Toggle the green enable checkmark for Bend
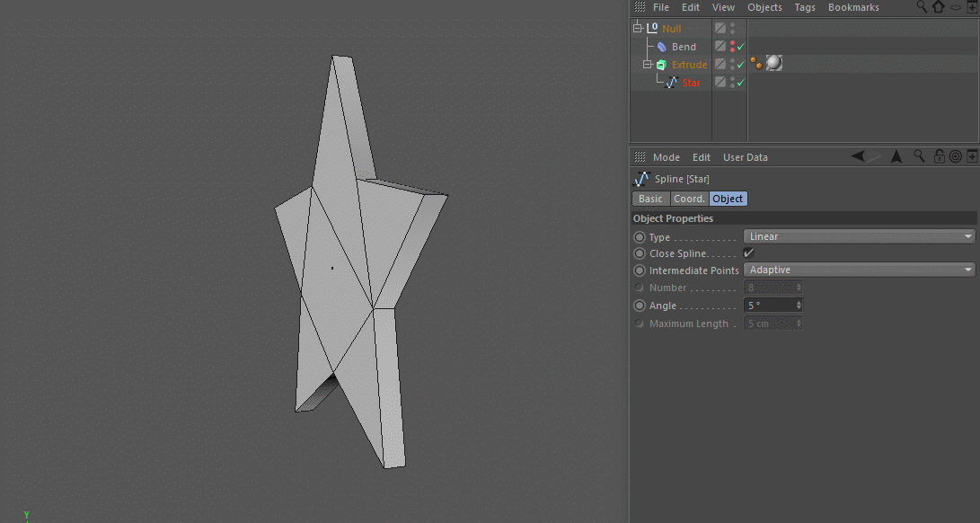Viewport: 980px width, 523px height. click(741, 47)
